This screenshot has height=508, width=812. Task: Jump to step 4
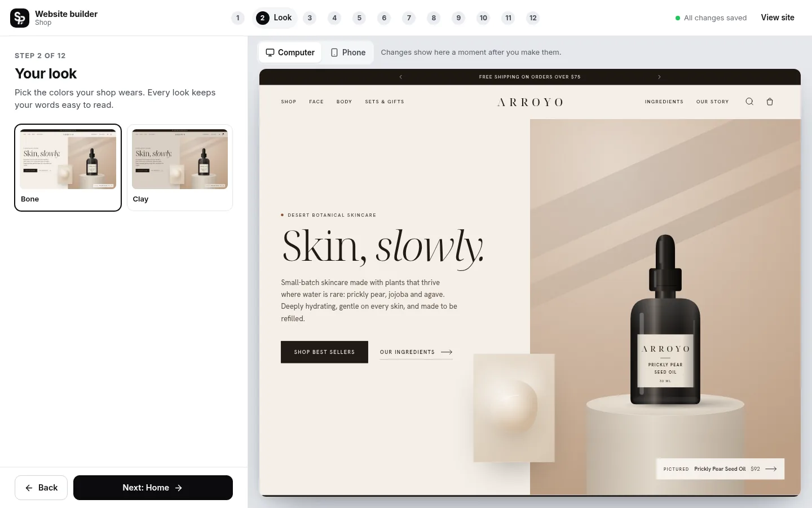click(x=334, y=18)
